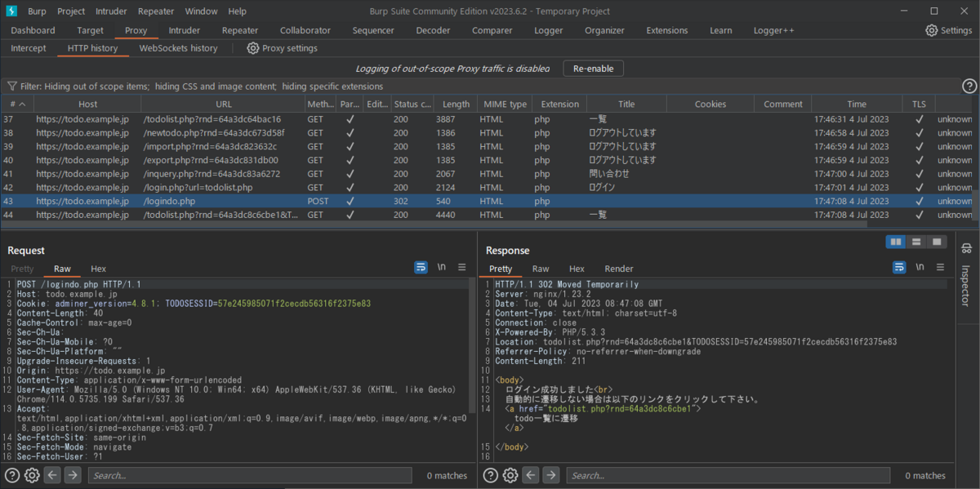Go to next match in Request search
Image resolution: width=980 pixels, height=489 pixels.
click(x=73, y=475)
